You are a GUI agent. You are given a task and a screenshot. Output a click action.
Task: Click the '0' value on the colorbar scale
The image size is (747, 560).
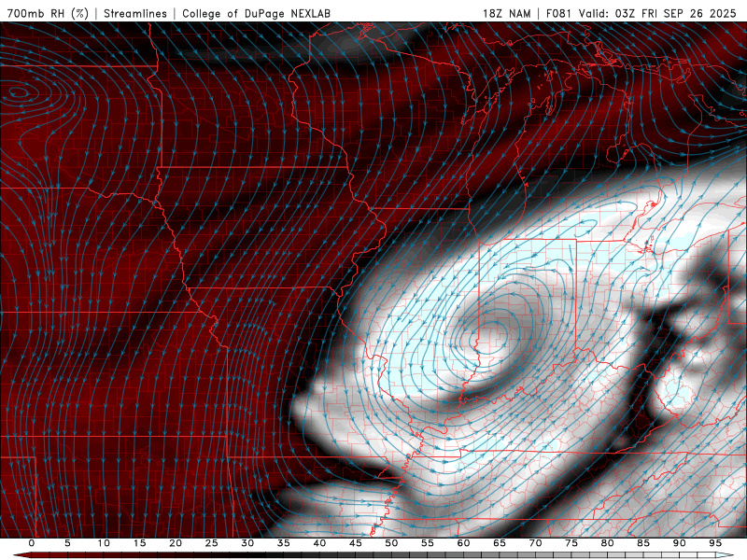click(x=32, y=543)
